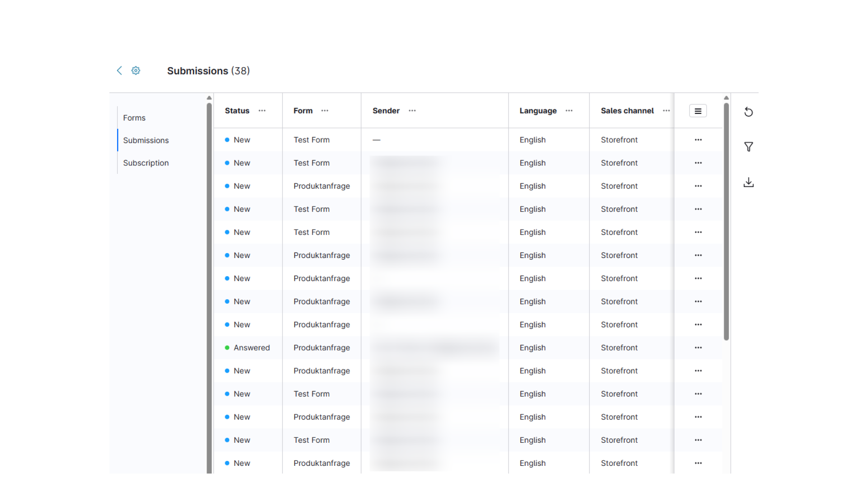868x488 pixels.
Task: Open Language column options menu
Action: click(569, 111)
